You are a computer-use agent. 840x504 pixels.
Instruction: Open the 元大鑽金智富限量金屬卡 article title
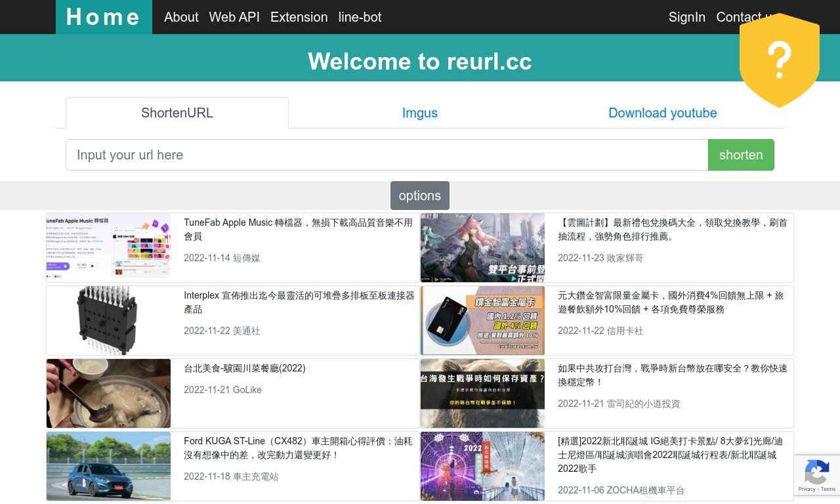[x=671, y=302]
